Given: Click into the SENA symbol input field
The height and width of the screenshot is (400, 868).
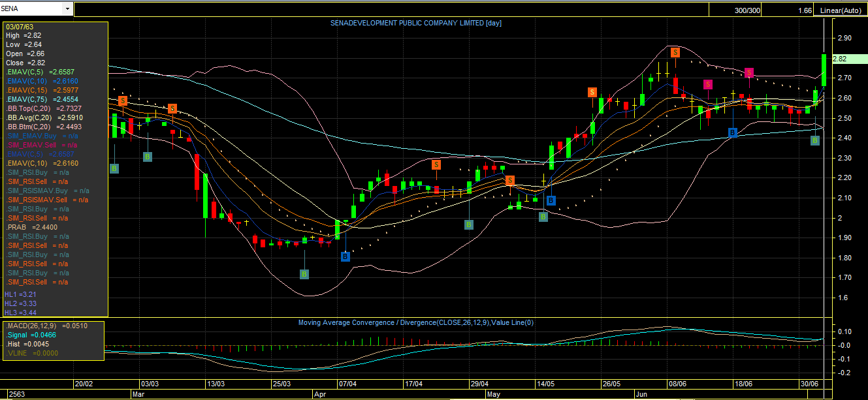Looking at the screenshot, I should coord(32,9).
